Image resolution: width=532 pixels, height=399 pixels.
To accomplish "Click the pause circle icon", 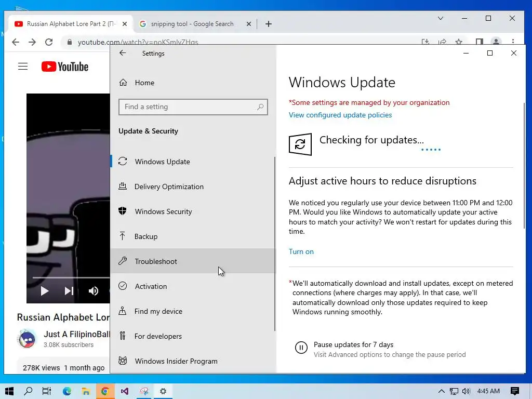I will pos(301,348).
